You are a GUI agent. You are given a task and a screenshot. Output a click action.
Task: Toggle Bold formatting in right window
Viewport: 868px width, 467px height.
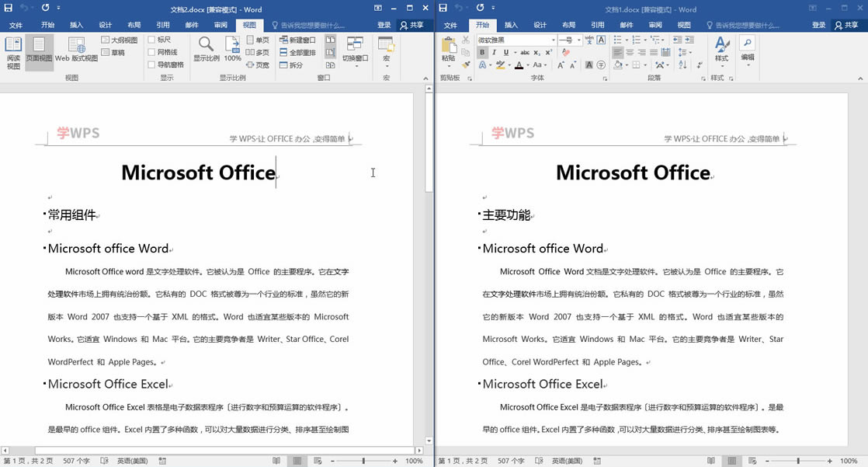[x=482, y=53]
